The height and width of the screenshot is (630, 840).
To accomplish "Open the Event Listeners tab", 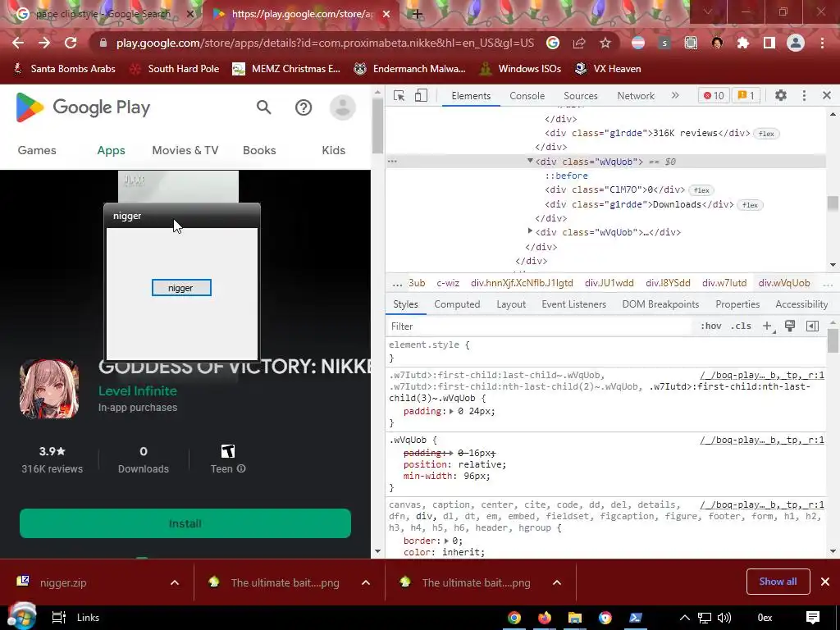I will (x=573, y=304).
